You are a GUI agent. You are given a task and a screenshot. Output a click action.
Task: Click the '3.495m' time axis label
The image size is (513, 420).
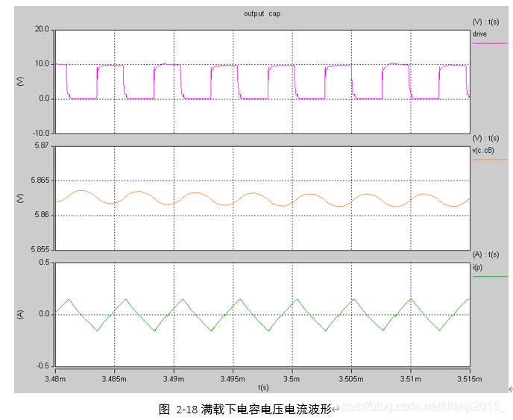pyautogui.click(x=233, y=379)
